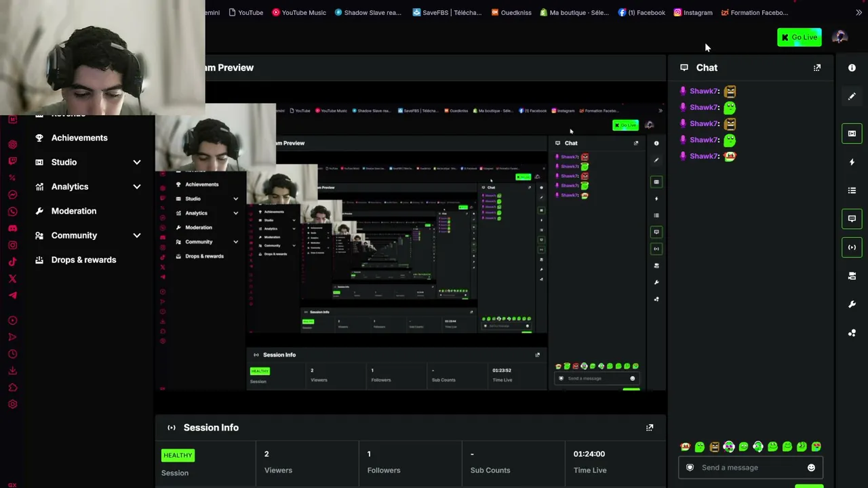868x488 pixels.
Task: Open the Instagram bookmark
Action: pyautogui.click(x=693, y=12)
